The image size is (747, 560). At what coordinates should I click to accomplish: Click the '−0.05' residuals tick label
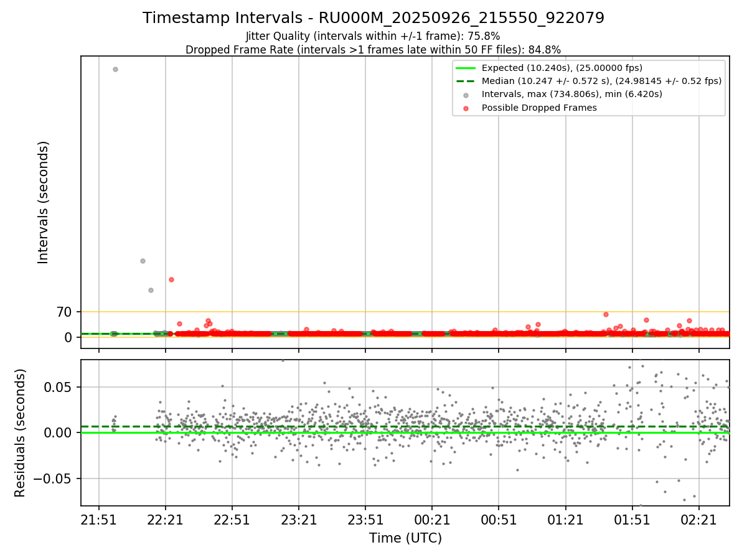tap(54, 478)
